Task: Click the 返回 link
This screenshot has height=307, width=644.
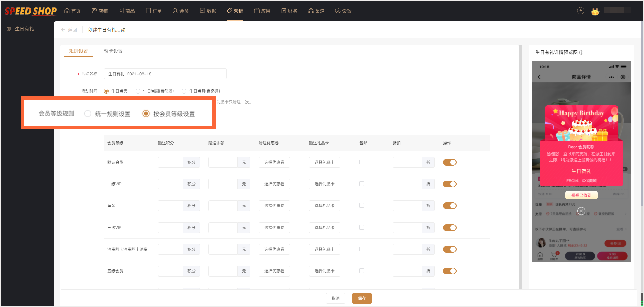Action: (x=69, y=30)
